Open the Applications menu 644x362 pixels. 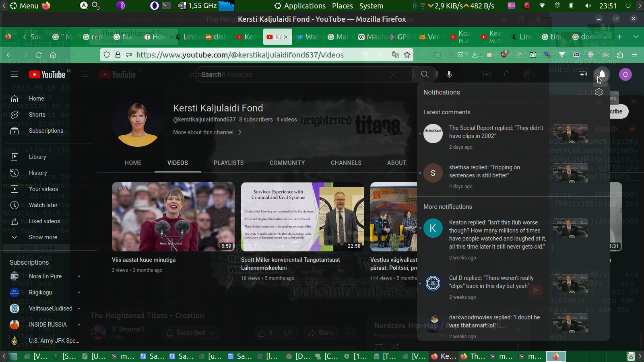(x=300, y=6)
